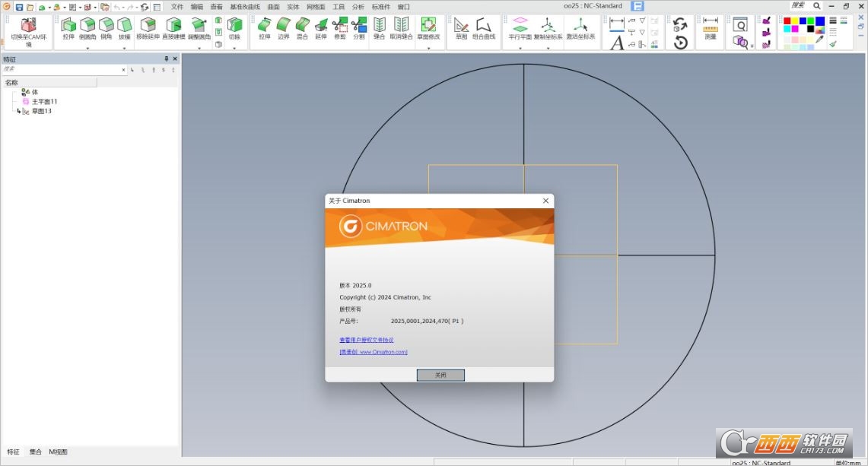Open the 曲面 (Surfaces) menu
Viewport: 868px width, 466px height.
(x=273, y=7)
